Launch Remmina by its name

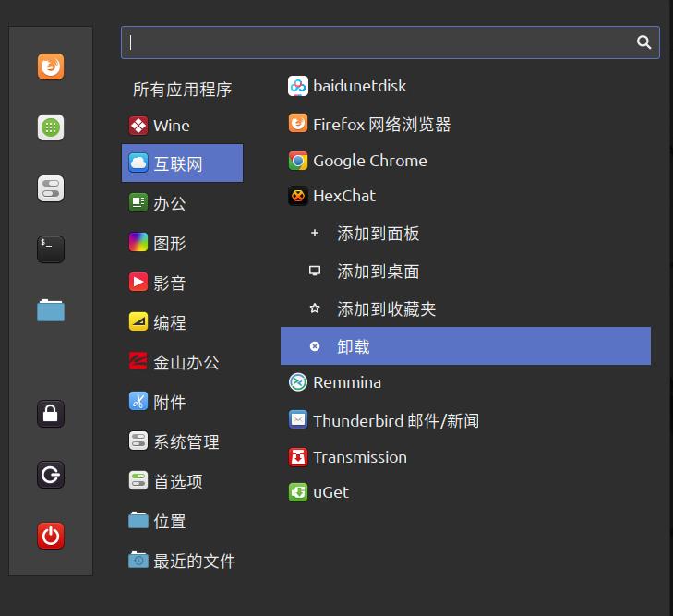click(x=347, y=382)
